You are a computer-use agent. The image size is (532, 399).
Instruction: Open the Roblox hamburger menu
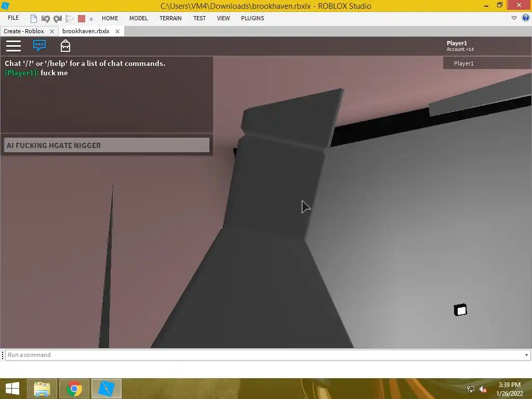click(x=14, y=46)
